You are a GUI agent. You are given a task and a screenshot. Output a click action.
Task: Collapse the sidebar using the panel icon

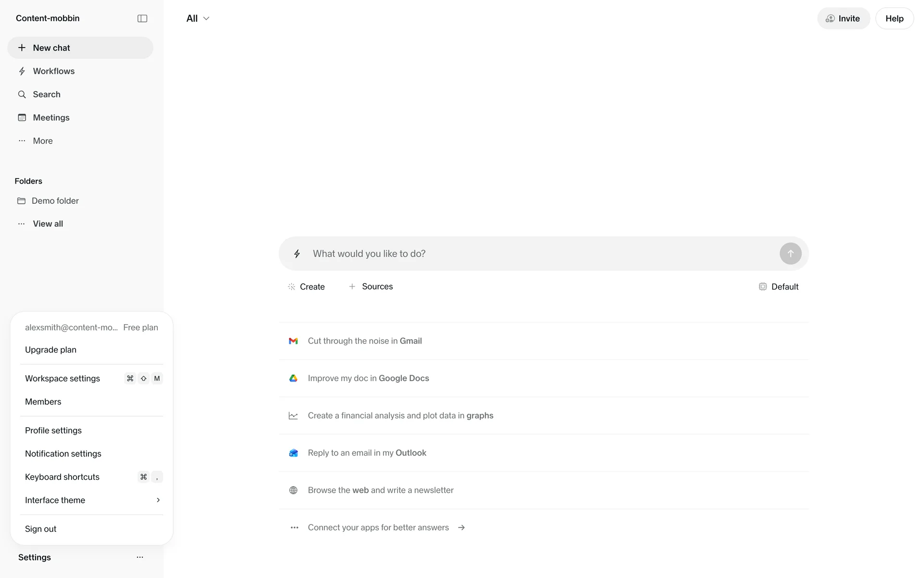point(142,18)
